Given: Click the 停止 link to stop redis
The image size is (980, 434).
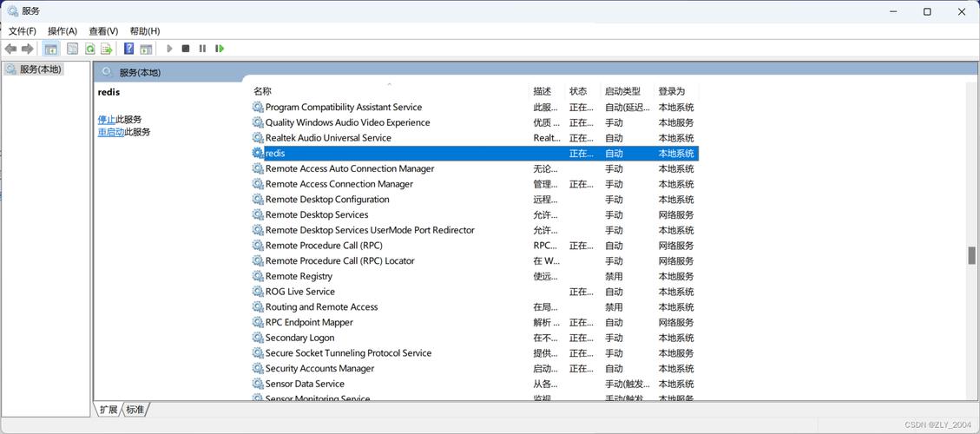Looking at the screenshot, I should coord(106,120).
